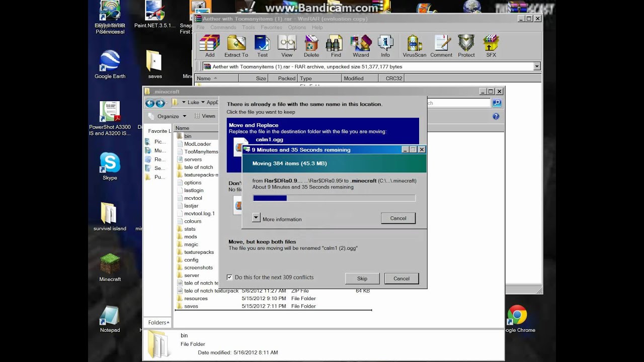Screen dimensions: 644x362
Task: Click the Info icon in WinRAR
Action: pyautogui.click(x=385, y=46)
